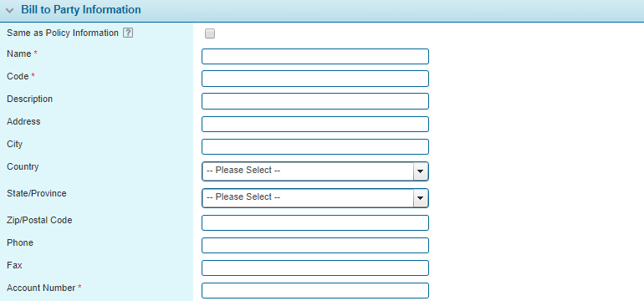Select the Phone input field
This screenshot has width=644, height=301.
tap(315, 245)
